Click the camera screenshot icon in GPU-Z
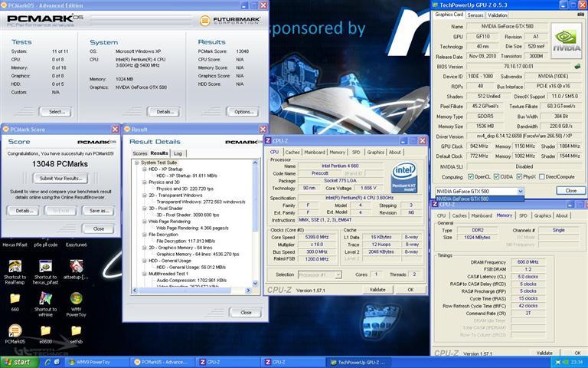This screenshot has height=368, width=588. click(581, 15)
